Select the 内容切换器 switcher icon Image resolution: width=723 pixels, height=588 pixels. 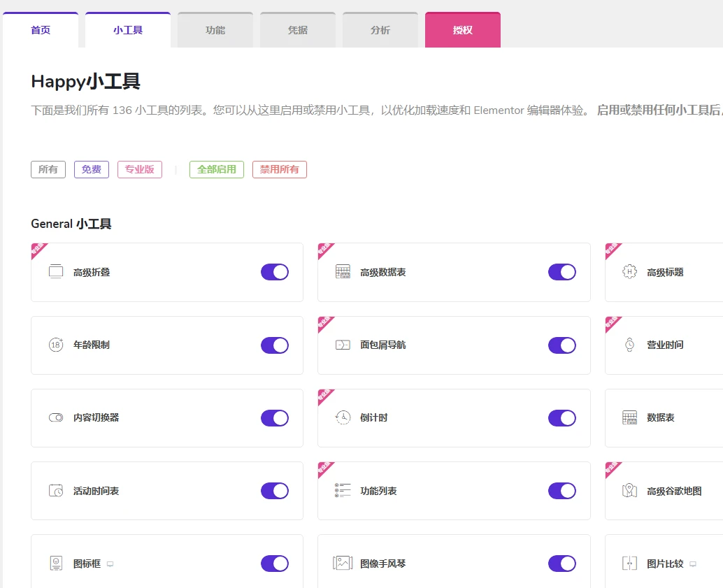click(x=56, y=417)
